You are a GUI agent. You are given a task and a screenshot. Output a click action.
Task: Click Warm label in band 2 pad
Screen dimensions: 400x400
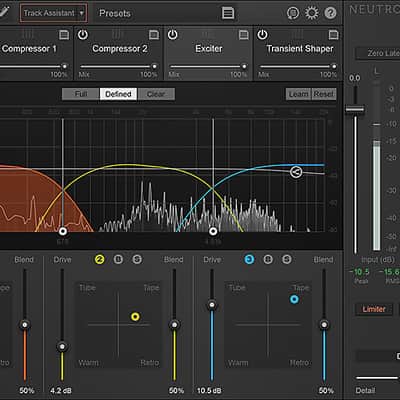89,363
